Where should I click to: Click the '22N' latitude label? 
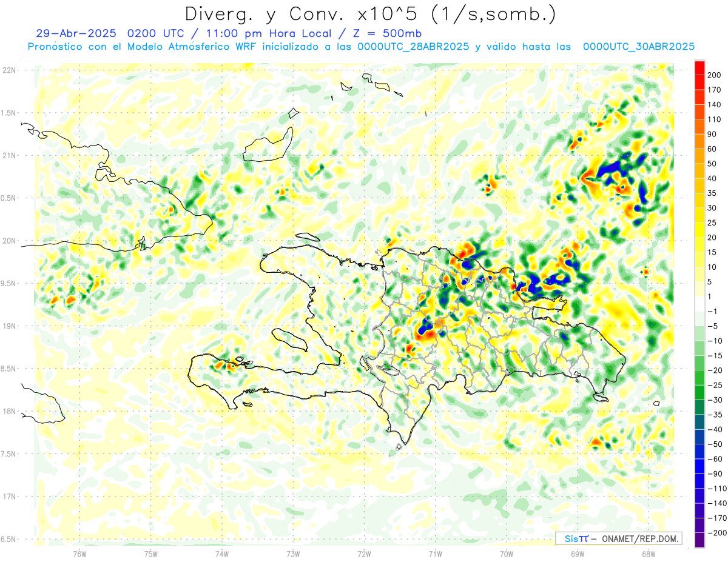coord(10,70)
